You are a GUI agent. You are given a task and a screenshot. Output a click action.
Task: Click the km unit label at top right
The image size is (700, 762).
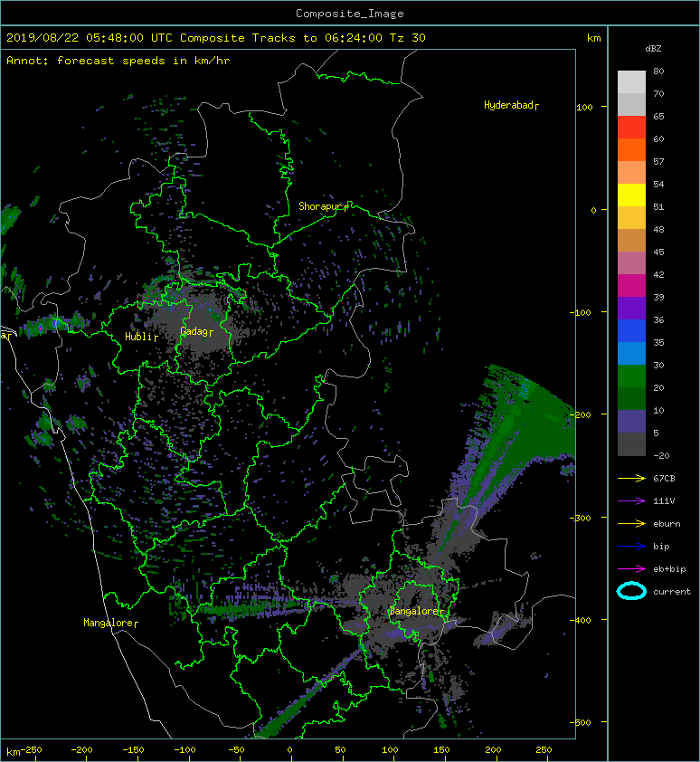pos(593,38)
